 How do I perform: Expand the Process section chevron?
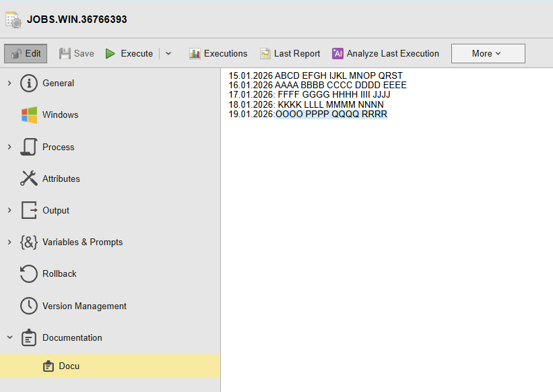tap(9, 147)
